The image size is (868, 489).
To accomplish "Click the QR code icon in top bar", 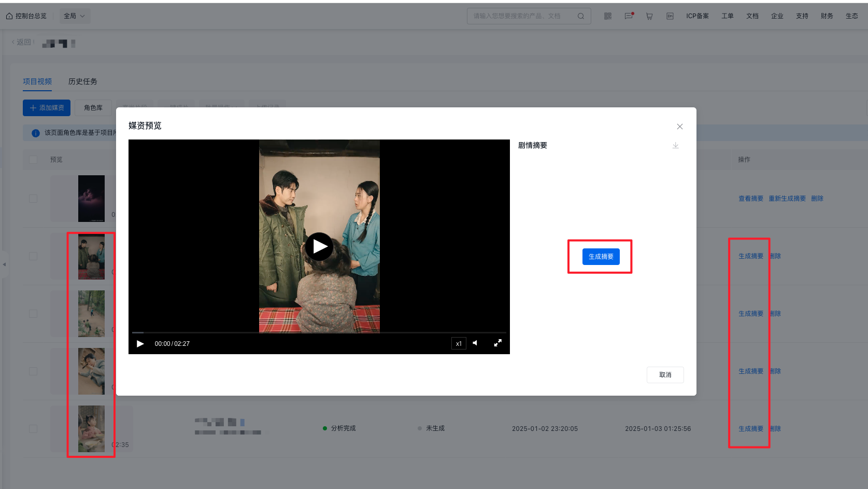I will 608,16.
